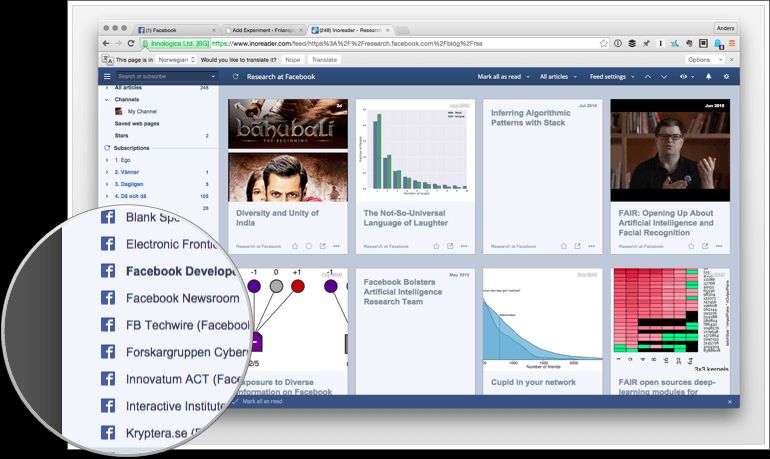The height and width of the screenshot is (459, 770).
Task: Open the hamburger menu in Inoreader sidebar
Action: pos(107,76)
